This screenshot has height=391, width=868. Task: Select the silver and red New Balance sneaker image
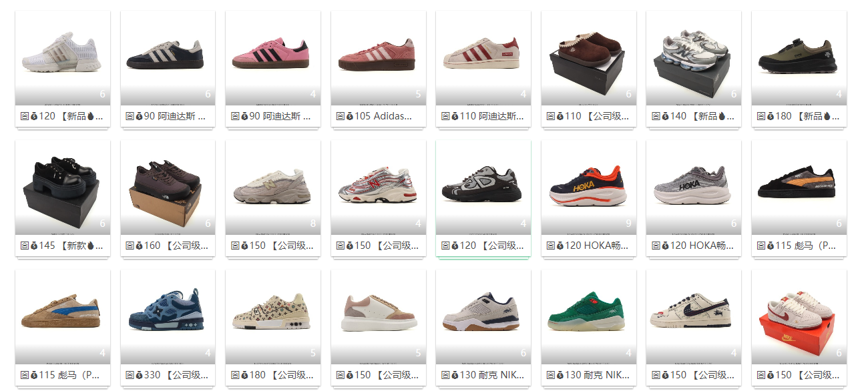379,187
